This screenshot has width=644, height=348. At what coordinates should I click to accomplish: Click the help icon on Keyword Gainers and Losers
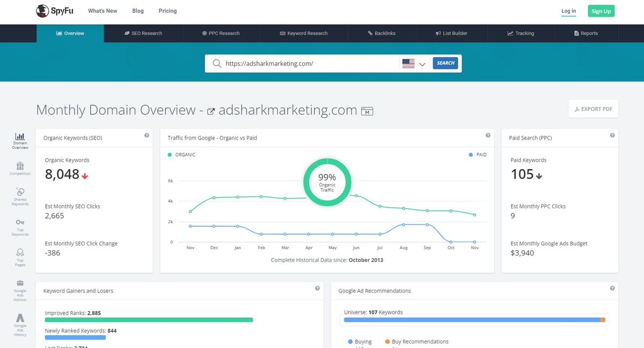point(317,288)
